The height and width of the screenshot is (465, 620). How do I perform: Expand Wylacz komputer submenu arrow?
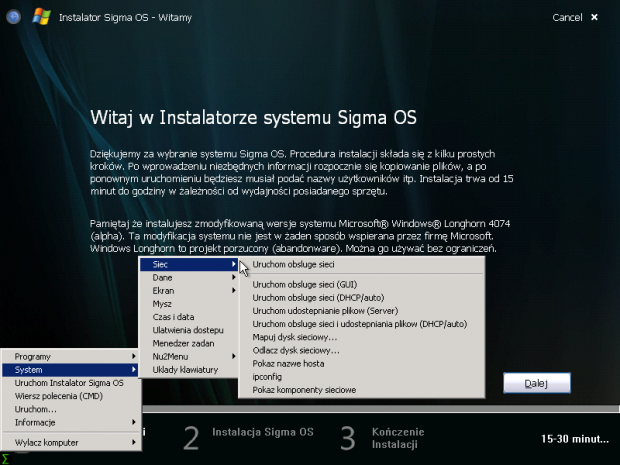pos(134,442)
